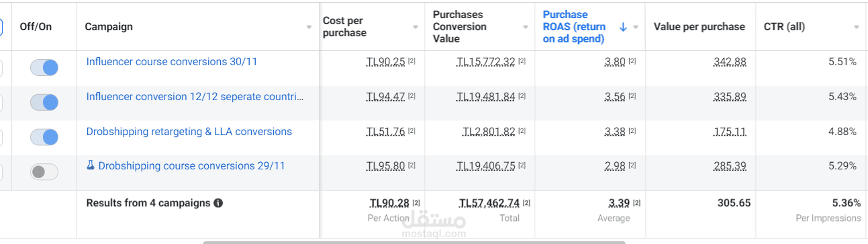Click the horizontal scrollbar below the table
Screen dimensions: 868x244
(414, 242)
